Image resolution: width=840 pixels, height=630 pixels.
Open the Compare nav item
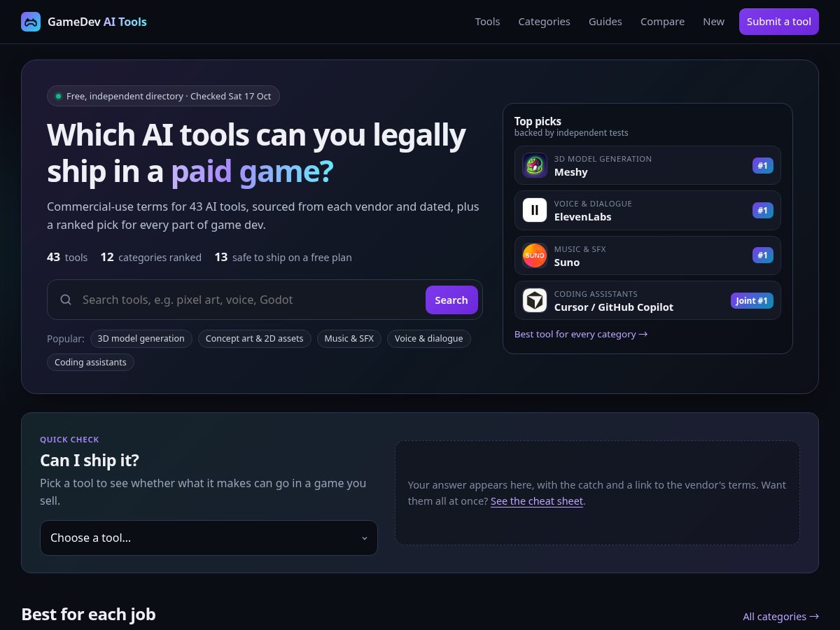[x=662, y=22]
